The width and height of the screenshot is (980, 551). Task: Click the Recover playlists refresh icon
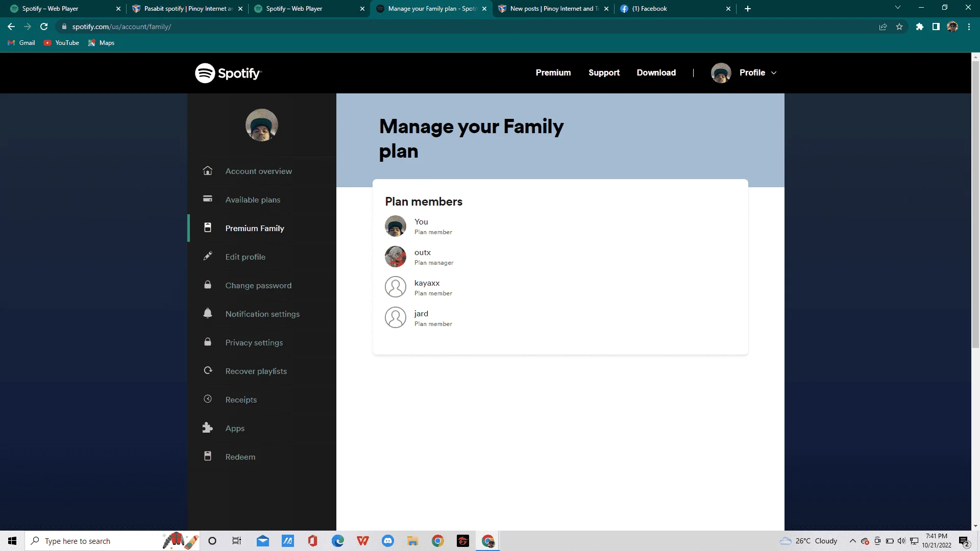[208, 370]
